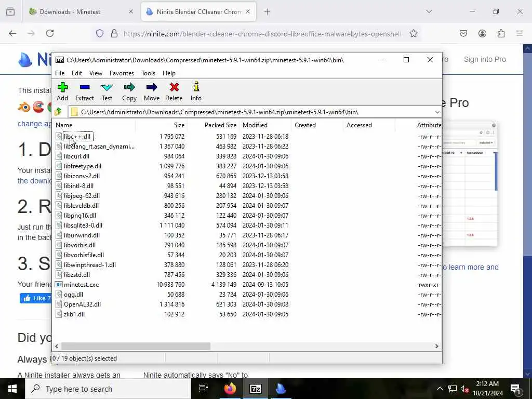Open the Windows Start button
This screenshot has height=399, width=532.
[x=12, y=389]
